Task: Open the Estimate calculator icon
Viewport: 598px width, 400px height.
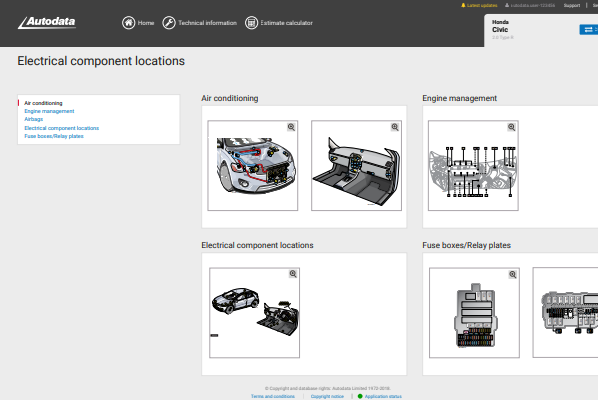Action: [x=251, y=23]
